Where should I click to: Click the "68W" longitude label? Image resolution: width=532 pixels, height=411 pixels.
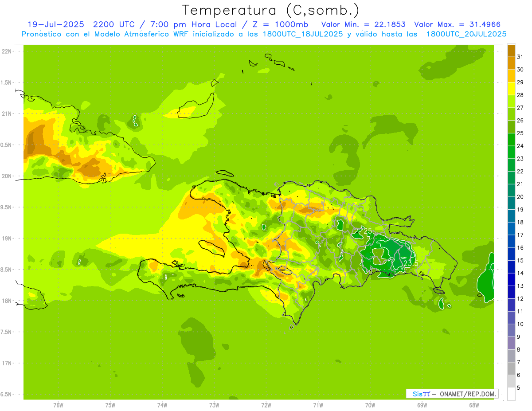click(x=474, y=405)
